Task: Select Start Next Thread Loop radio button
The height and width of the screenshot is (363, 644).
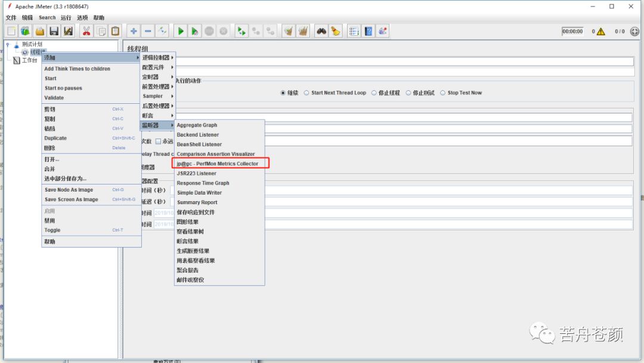Action: 306,93
